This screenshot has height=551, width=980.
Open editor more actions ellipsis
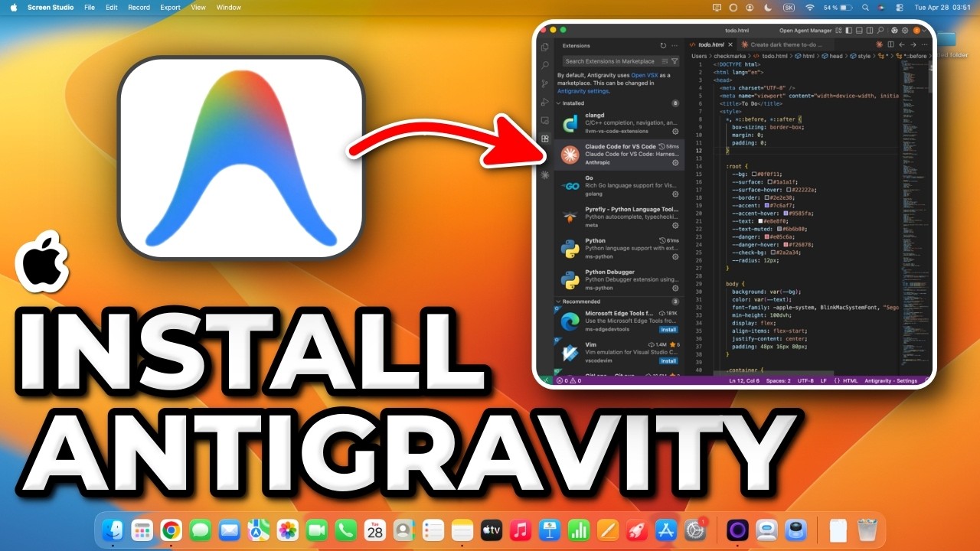(924, 44)
